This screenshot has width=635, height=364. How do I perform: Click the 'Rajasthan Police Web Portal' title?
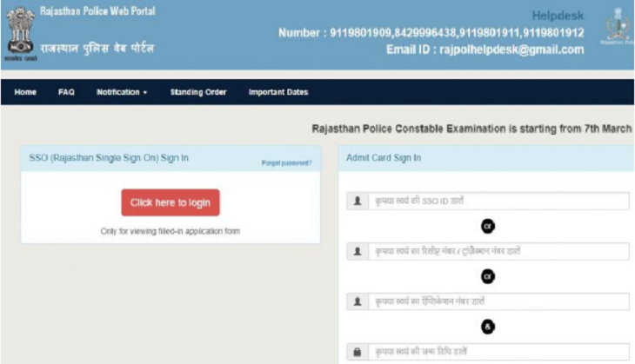point(97,11)
